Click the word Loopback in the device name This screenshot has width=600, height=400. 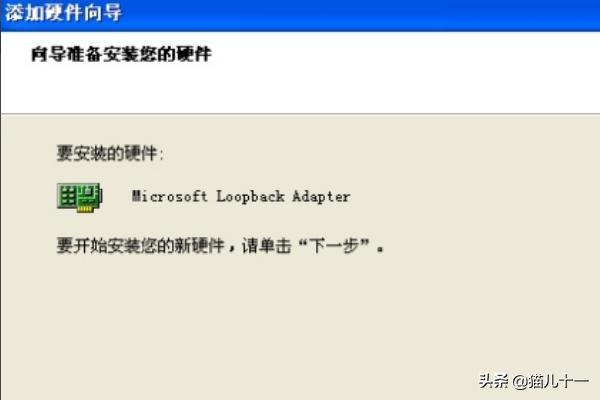[x=250, y=196]
